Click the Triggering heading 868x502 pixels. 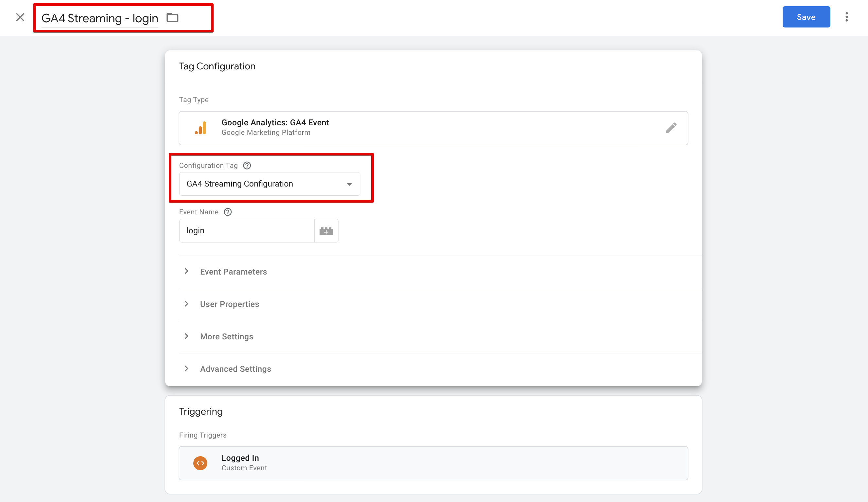pos(201,411)
